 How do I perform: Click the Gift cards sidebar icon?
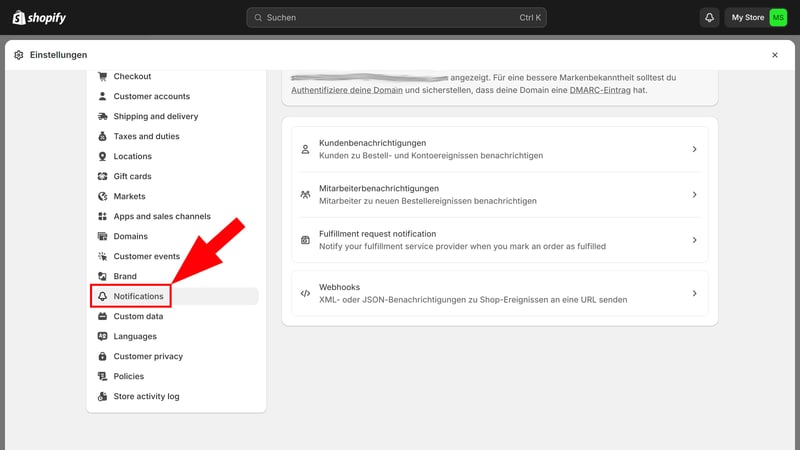point(103,176)
